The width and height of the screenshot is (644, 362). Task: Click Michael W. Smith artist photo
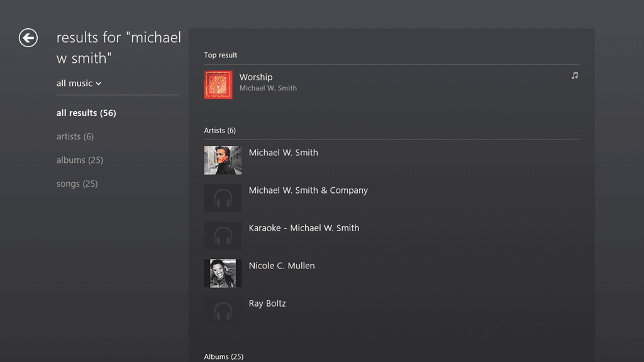(223, 160)
